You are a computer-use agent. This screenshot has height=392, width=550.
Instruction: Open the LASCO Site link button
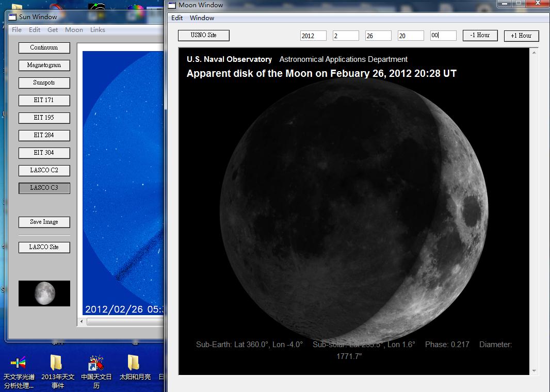44,247
